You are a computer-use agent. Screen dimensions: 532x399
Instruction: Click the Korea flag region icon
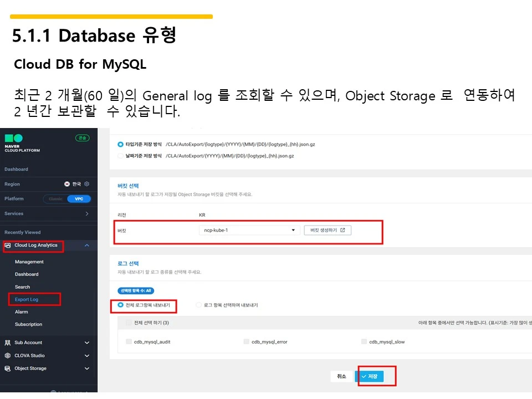click(67, 184)
